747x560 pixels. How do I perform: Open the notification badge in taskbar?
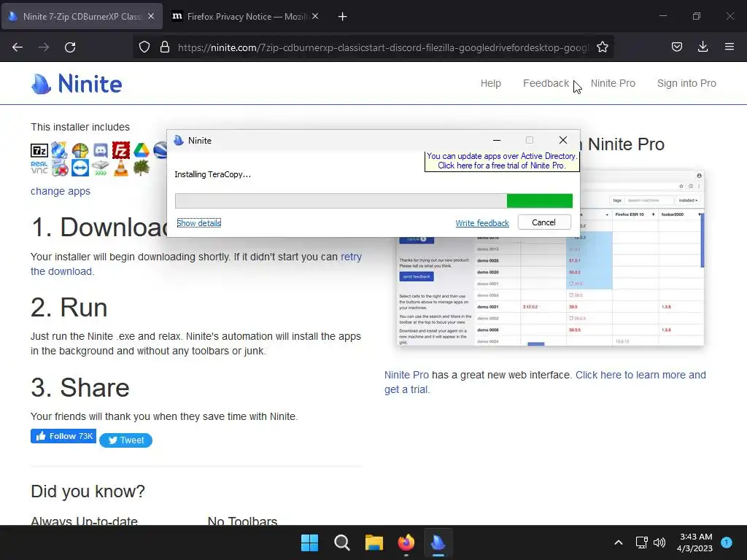pyautogui.click(x=727, y=542)
